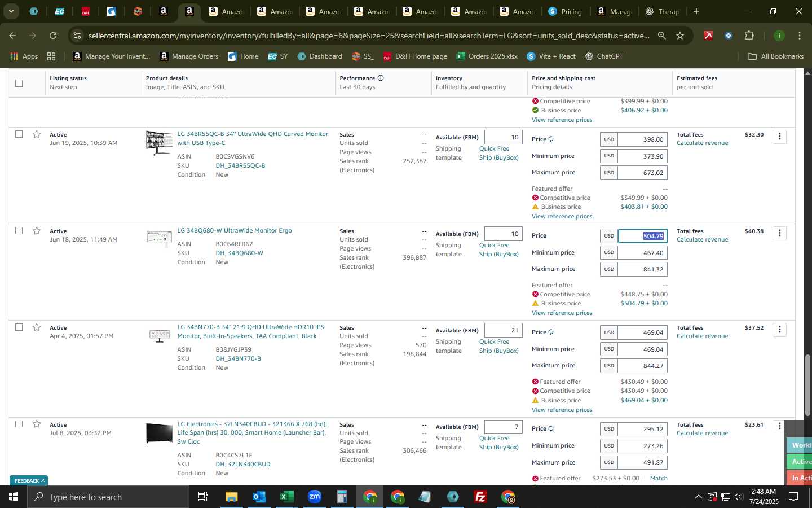Image resolution: width=812 pixels, height=508 pixels.
Task: Open Task View icon on taskbar
Action: click(202, 497)
